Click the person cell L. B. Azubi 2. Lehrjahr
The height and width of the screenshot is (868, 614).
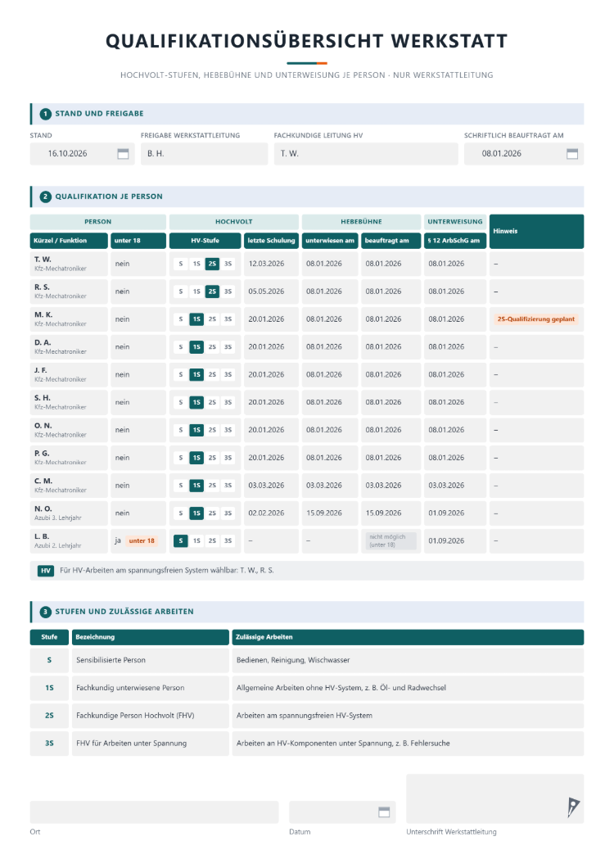(x=70, y=540)
